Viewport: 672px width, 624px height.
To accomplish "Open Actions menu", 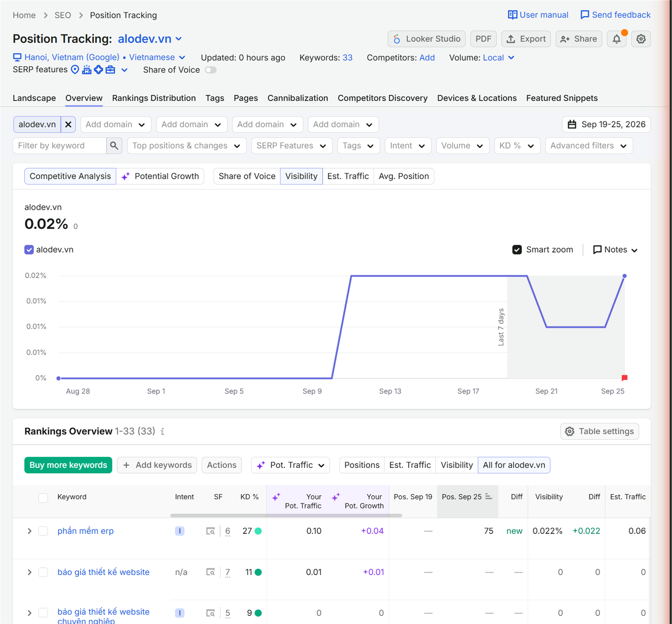I will 222,465.
